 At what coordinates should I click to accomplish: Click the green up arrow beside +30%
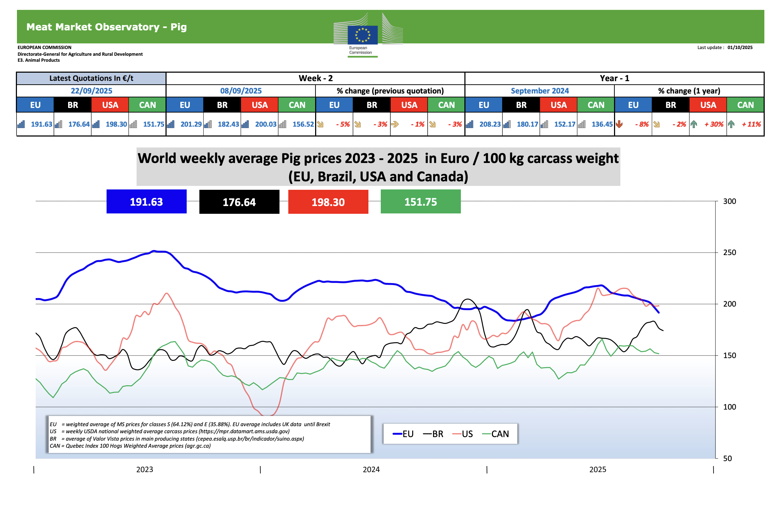(x=694, y=124)
